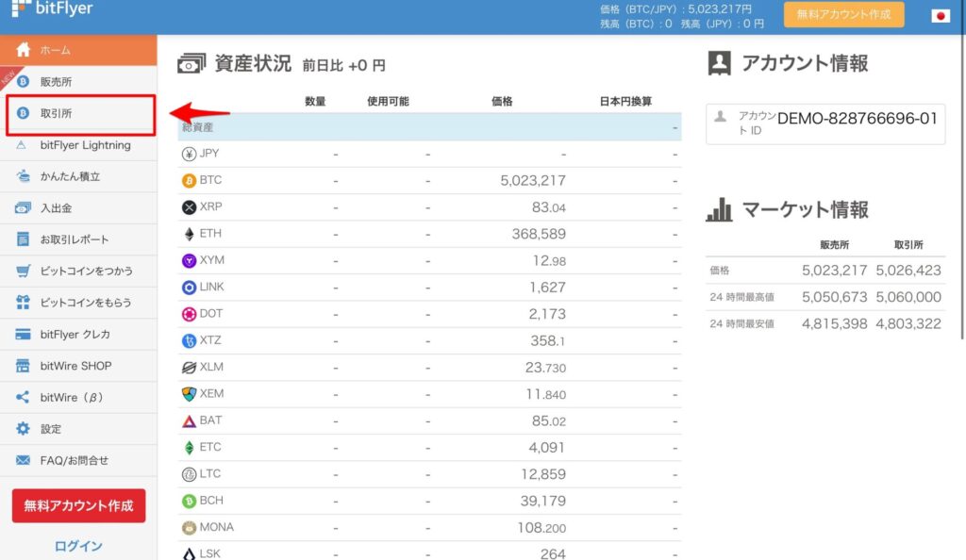The height and width of the screenshot is (560, 966).
Task: Click red 無料アカウント作成 sidebar button
Action: click(x=79, y=506)
